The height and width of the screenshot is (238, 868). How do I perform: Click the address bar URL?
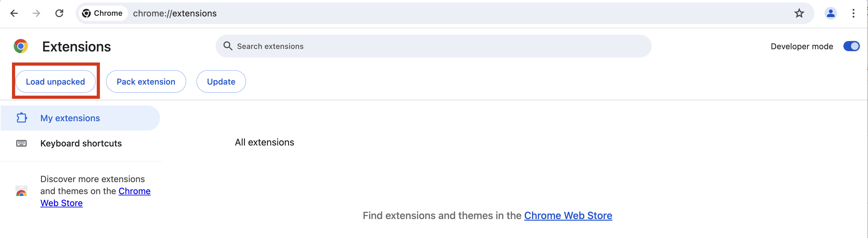175,14
